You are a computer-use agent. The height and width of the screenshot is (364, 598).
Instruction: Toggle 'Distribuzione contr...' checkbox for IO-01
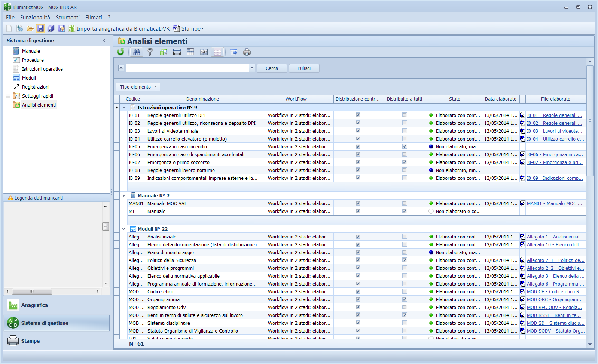pos(358,115)
